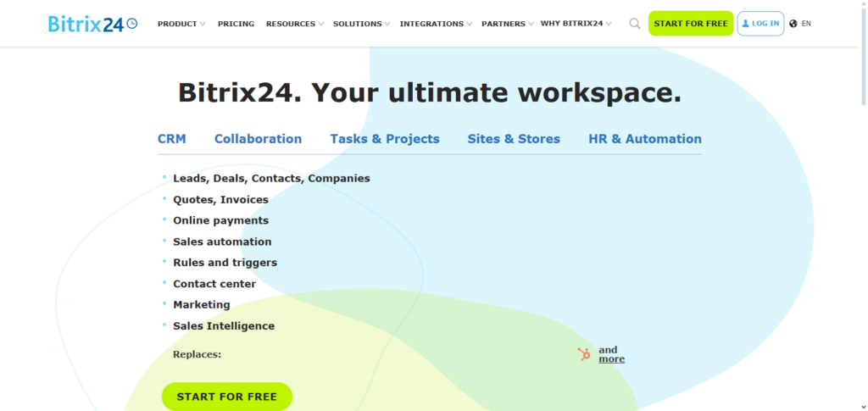The height and width of the screenshot is (411, 868).
Task: Open the Solutions dropdown
Action: pyautogui.click(x=361, y=24)
